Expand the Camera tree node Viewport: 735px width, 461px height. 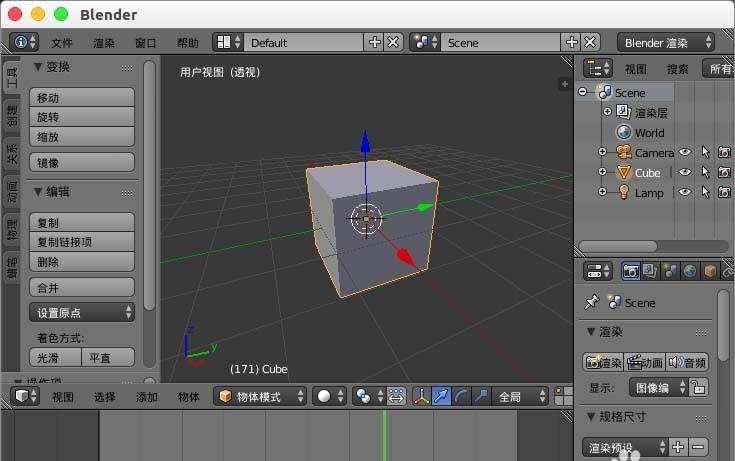pyautogui.click(x=602, y=151)
